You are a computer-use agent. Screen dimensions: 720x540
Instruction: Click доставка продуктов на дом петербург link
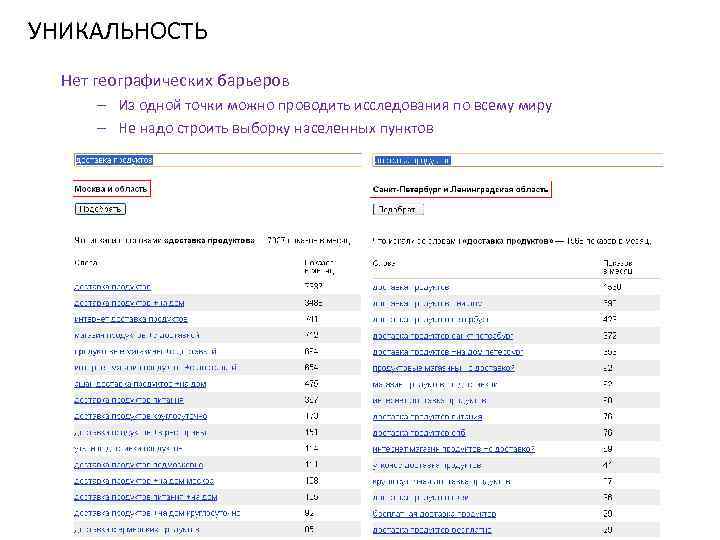pyautogui.click(x=448, y=351)
